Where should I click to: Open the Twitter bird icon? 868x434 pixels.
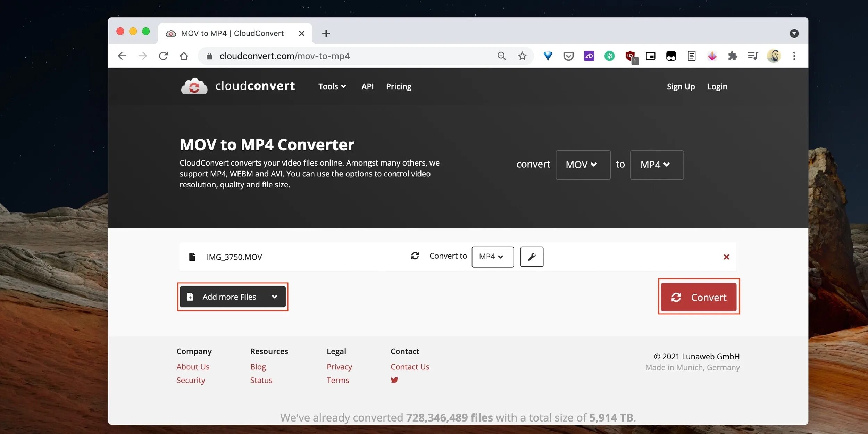(394, 380)
